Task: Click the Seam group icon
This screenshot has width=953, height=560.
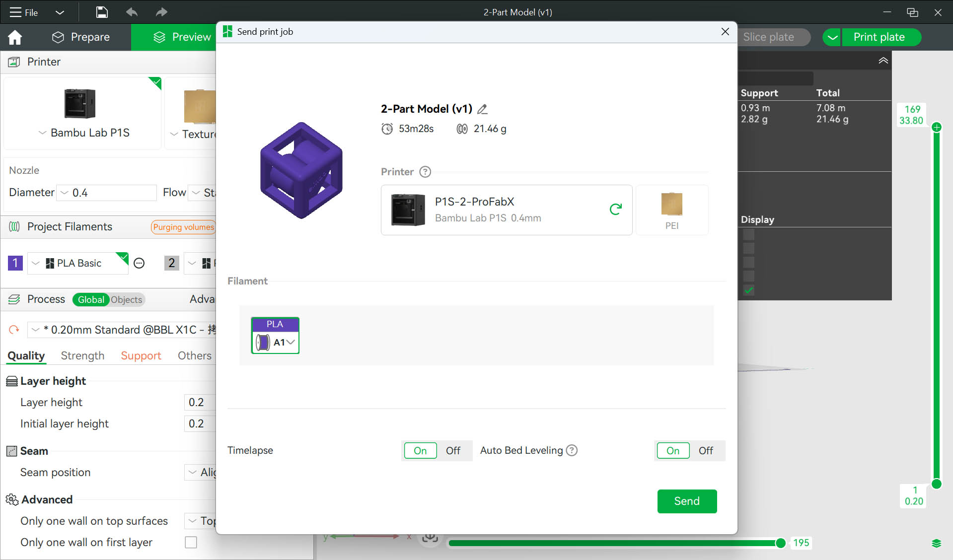Action: (11, 451)
